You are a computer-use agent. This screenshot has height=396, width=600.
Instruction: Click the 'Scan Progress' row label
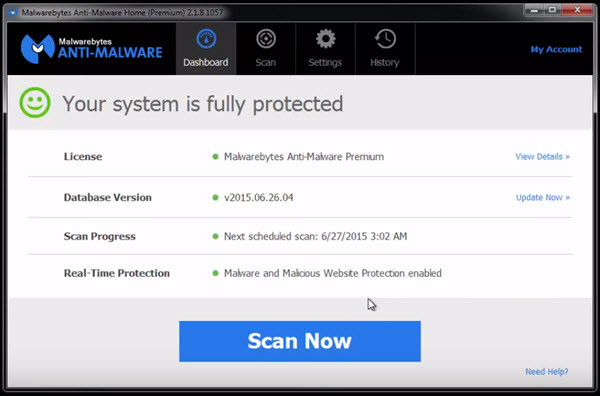click(x=99, y=236)
